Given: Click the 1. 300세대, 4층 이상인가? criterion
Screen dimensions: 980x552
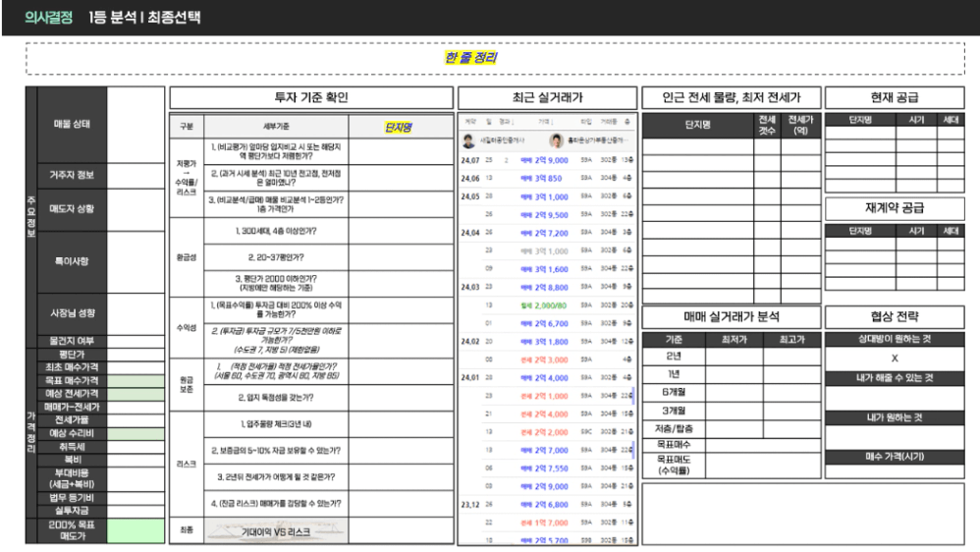Looking at the screenshot, I should [276, 231].
